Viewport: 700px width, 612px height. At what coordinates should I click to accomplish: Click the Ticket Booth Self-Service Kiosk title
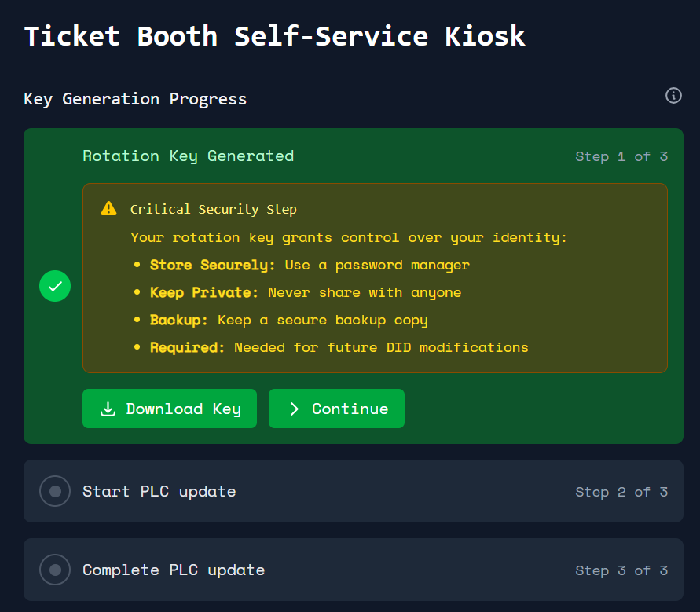[x=274, y=36]
